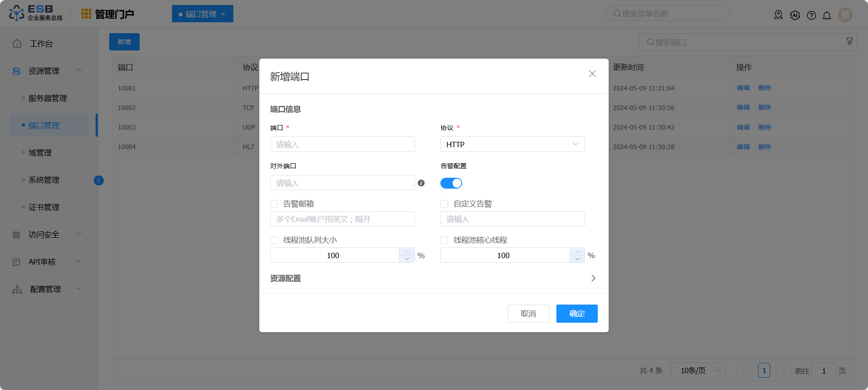Enable the 线程池核心线程 checkbox
The image size is (868, 390).
444,240
